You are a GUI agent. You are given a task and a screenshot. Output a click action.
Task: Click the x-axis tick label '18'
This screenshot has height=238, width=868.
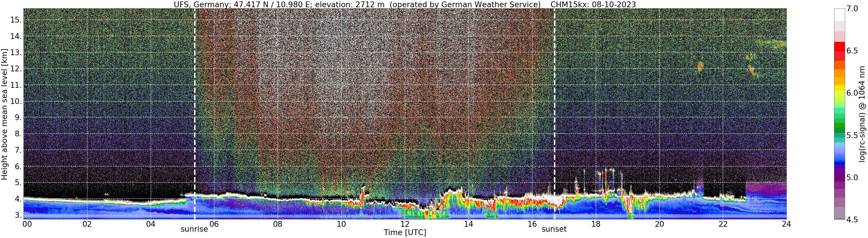596,224
